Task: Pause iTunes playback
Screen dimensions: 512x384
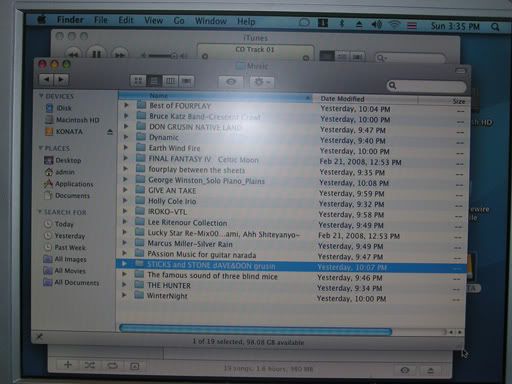Action: 96,54
